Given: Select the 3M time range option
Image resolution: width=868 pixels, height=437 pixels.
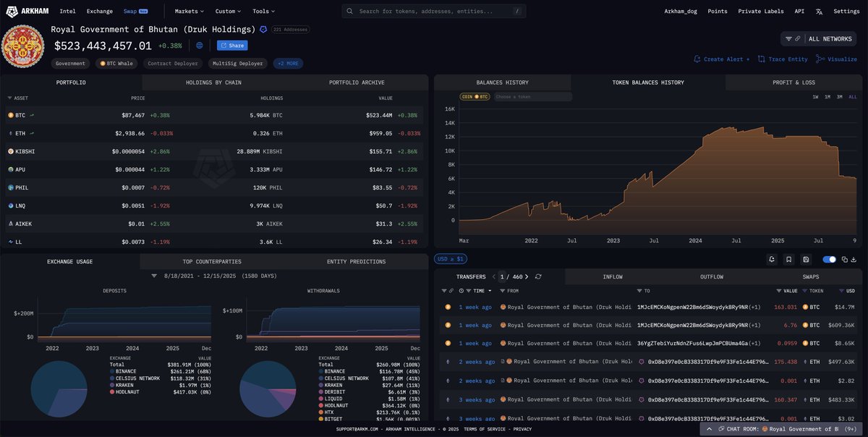Looking at the screenshot, I should [x=840, y=97].
